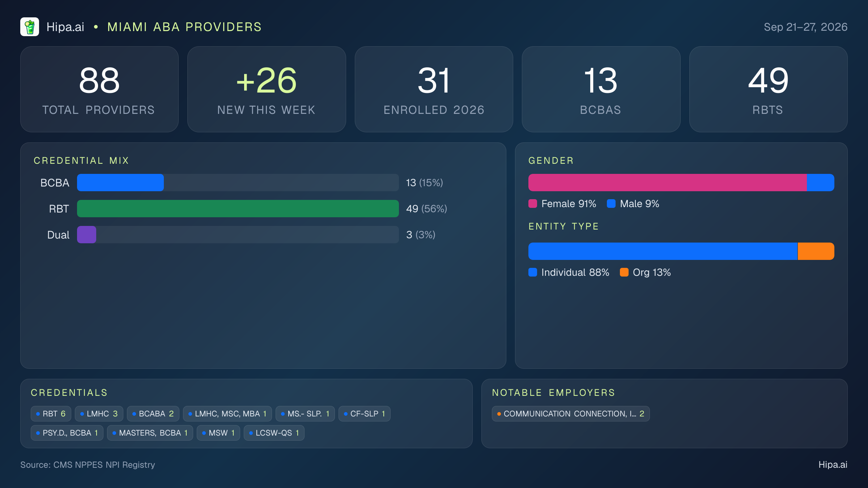Screen dimensions: 868x488
Task: Click the orange Org 13% legend swatch
Action: tap(624, 272)
